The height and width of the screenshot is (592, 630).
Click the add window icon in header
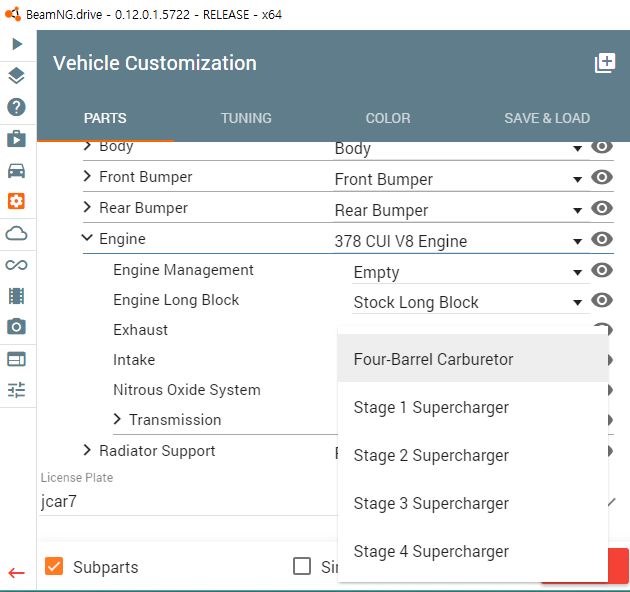pyautogui.click(x=605, y=63)
